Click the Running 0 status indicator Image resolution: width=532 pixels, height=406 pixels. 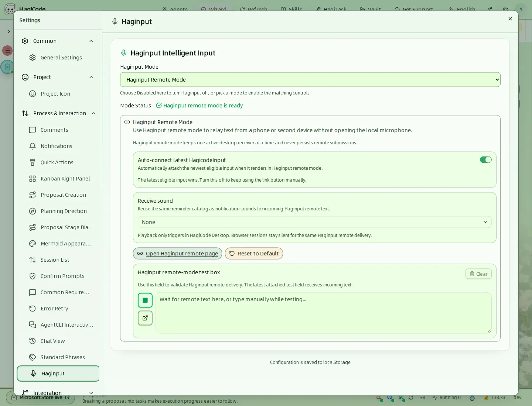pyautogui.click(x=447, y=398)
